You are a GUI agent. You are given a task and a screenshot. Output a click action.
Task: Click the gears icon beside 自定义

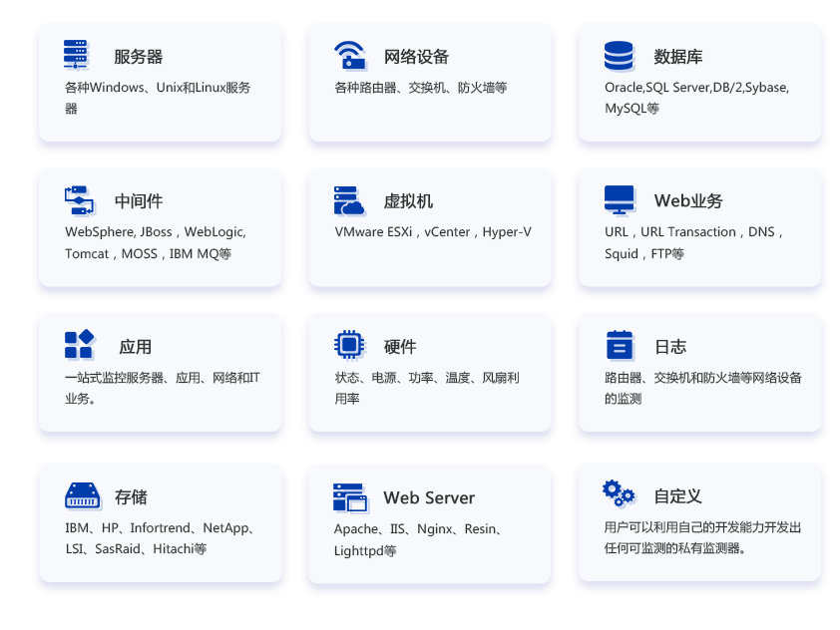click(x=619, y=493)
